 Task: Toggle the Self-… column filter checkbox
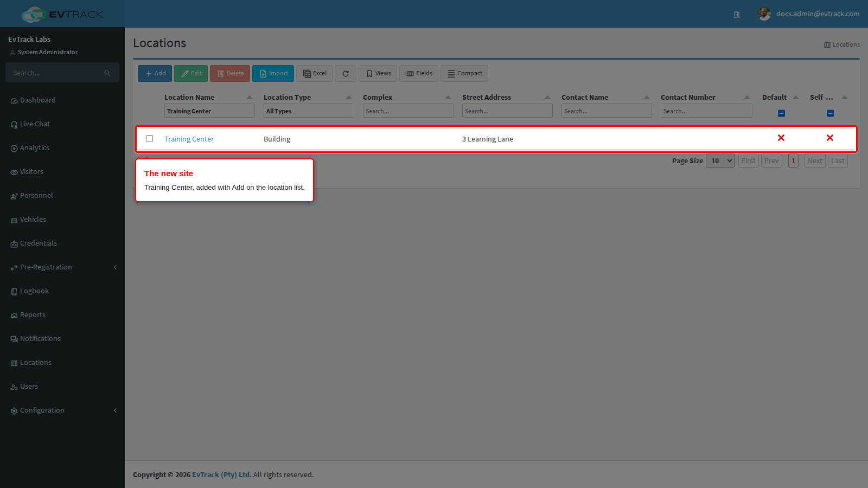coord(830,113)
